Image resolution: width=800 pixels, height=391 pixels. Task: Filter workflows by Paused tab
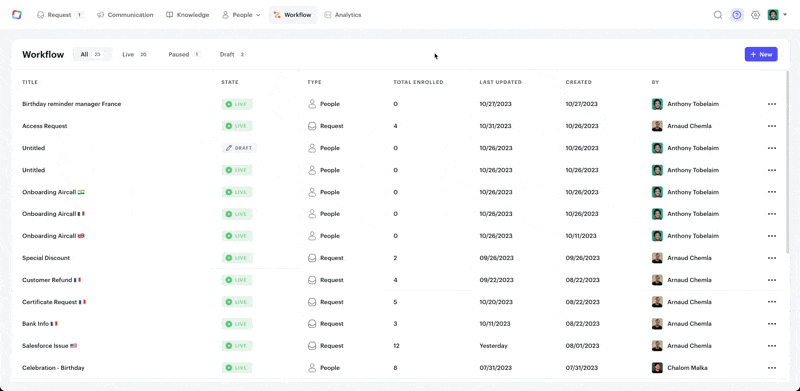[x=184, y=54]
